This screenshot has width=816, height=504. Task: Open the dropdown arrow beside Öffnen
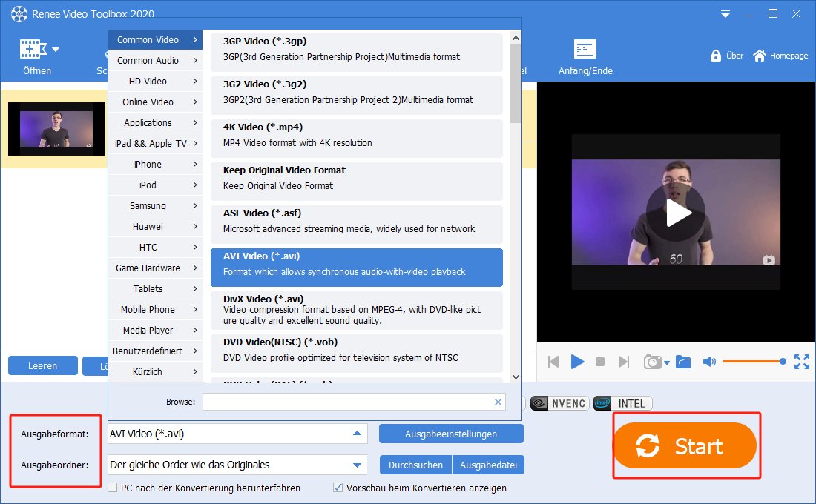(x=56, y=50)
